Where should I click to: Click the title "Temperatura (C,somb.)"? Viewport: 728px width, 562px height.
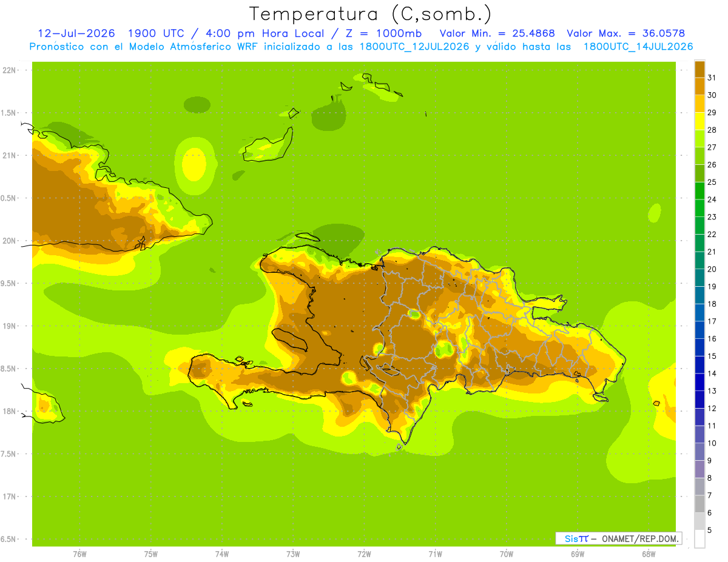click(x=370, y=13)
